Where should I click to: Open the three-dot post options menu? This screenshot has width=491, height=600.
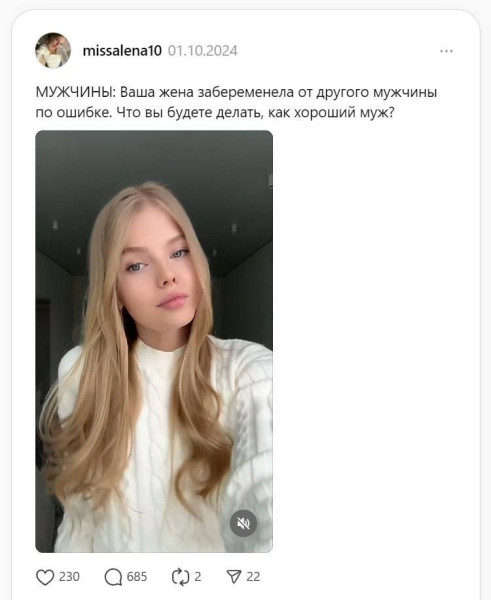click(446, 51)
